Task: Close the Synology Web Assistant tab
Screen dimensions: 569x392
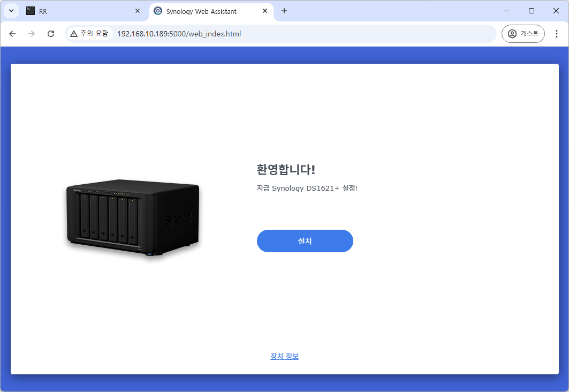Action: (265, 11)
